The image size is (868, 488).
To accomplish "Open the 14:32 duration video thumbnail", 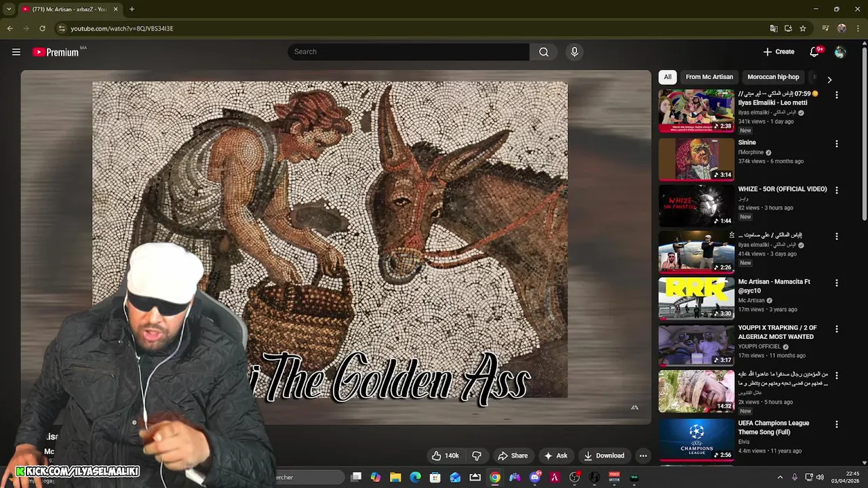I will coord(696,390).
